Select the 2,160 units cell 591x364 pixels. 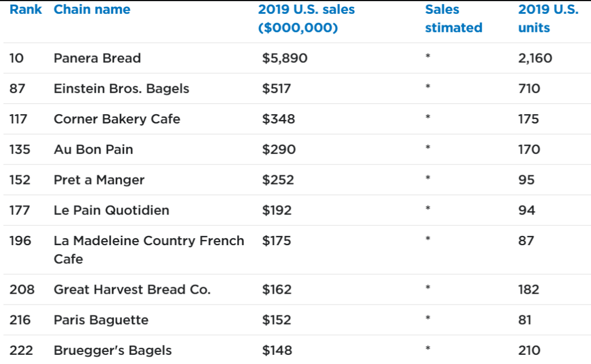click(535, 58)
